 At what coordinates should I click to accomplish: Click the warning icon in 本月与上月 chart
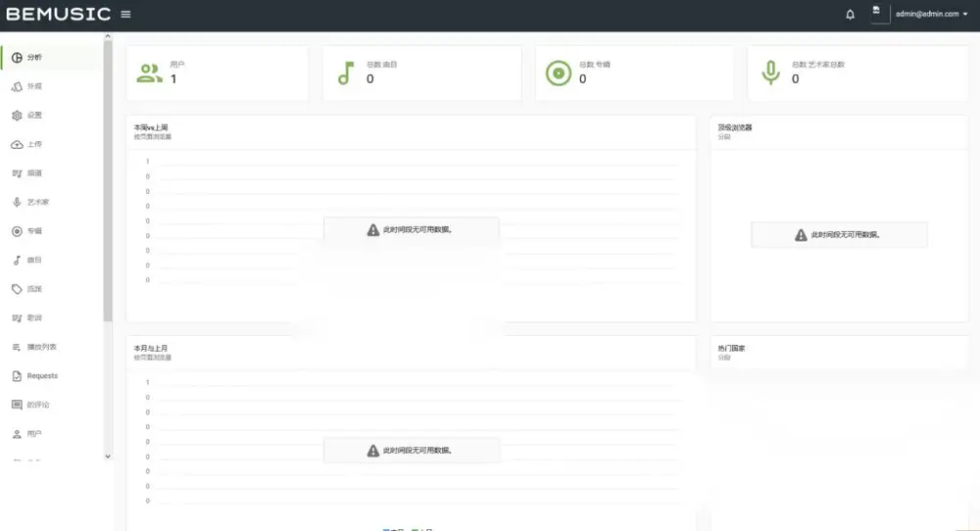point(373,451)
